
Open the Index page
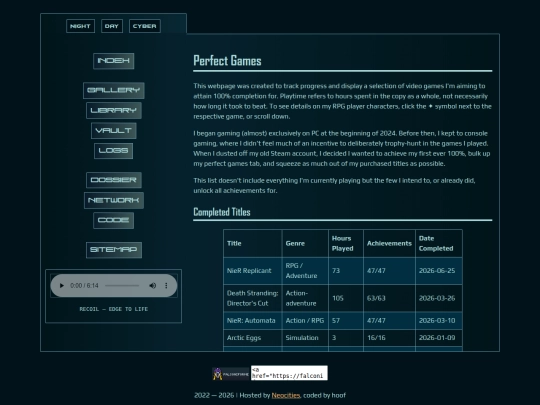point(114,61)
